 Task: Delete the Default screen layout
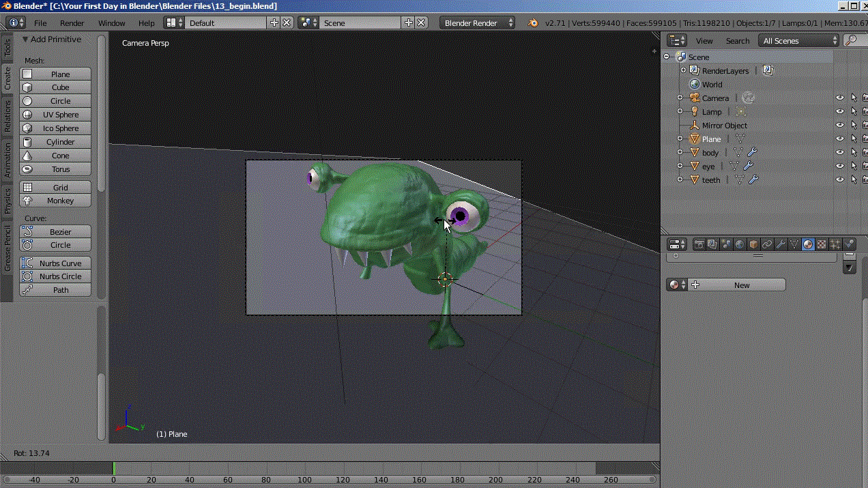pos(287,23)
